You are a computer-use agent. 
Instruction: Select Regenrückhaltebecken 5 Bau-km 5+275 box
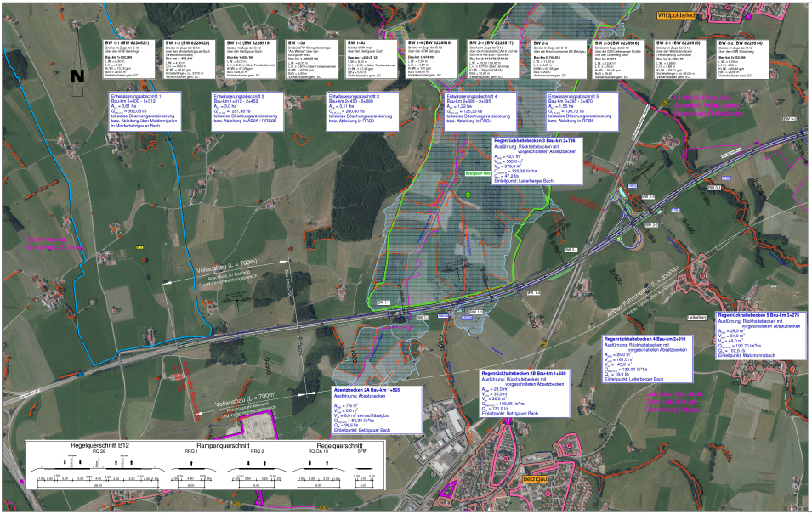click(x=760, y=336)
